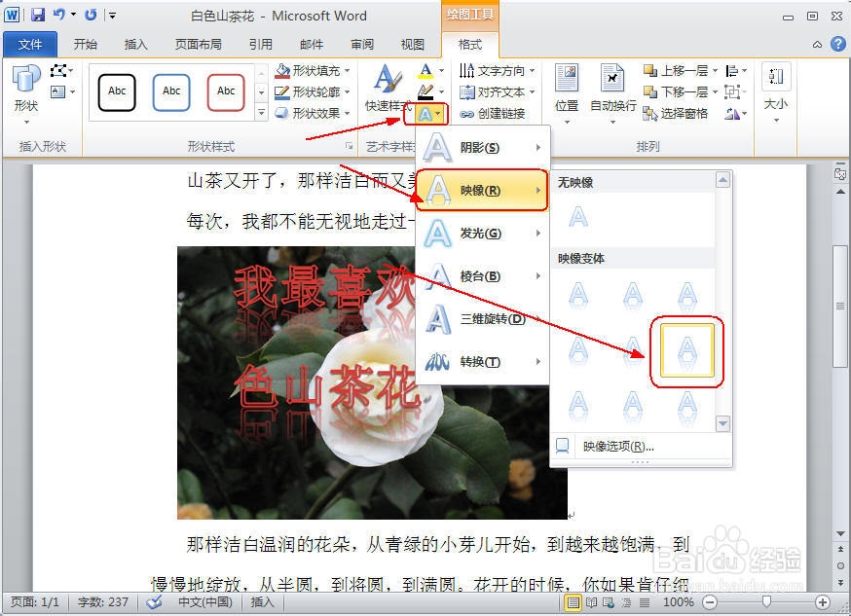The height and width of the screenshot is (616, 851).
Task: Click the 100% zoom level button
Action: click(679, 602)
